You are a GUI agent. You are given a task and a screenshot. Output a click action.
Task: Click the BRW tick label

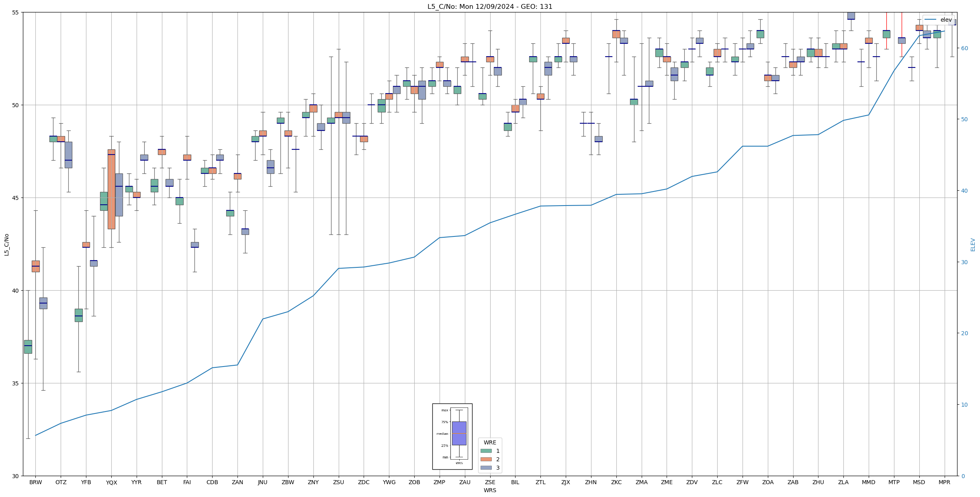point(35,482)
